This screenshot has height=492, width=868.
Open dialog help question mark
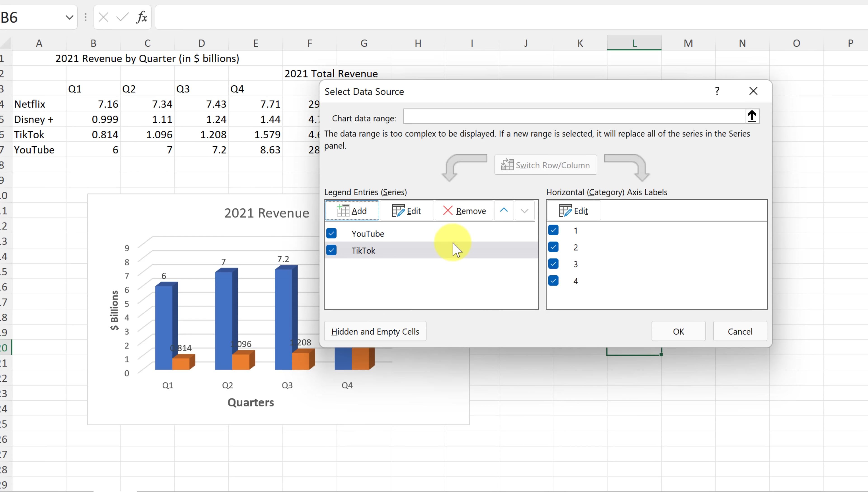[717, 91]
